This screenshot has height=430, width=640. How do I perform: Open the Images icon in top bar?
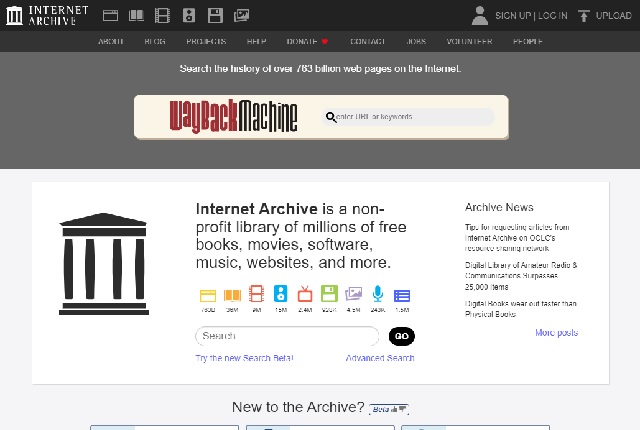(241, 16)
